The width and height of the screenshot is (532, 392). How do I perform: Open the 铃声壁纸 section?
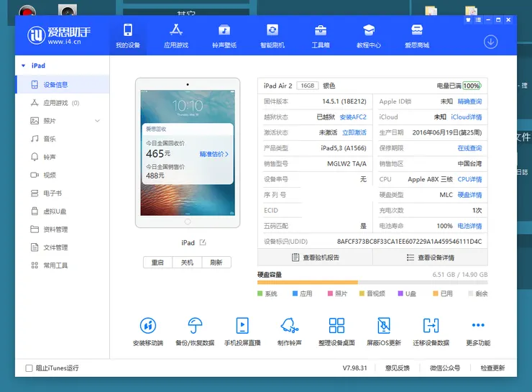[224, 36]
